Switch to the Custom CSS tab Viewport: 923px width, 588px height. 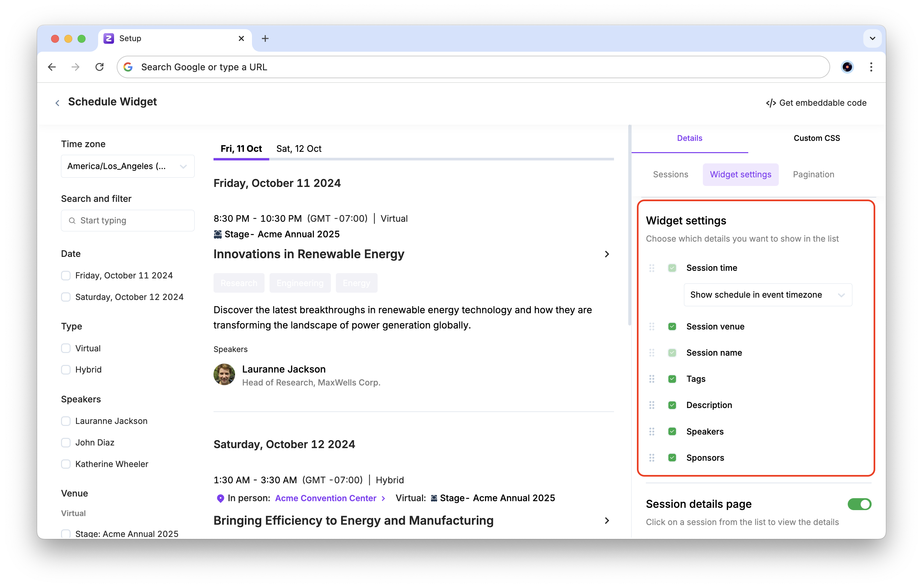[x=817, y=138]
